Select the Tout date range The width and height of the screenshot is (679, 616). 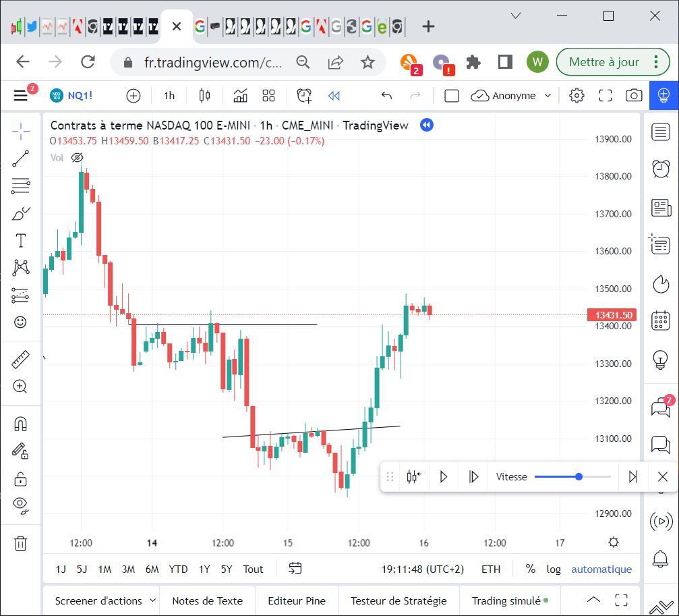point(253,569)
